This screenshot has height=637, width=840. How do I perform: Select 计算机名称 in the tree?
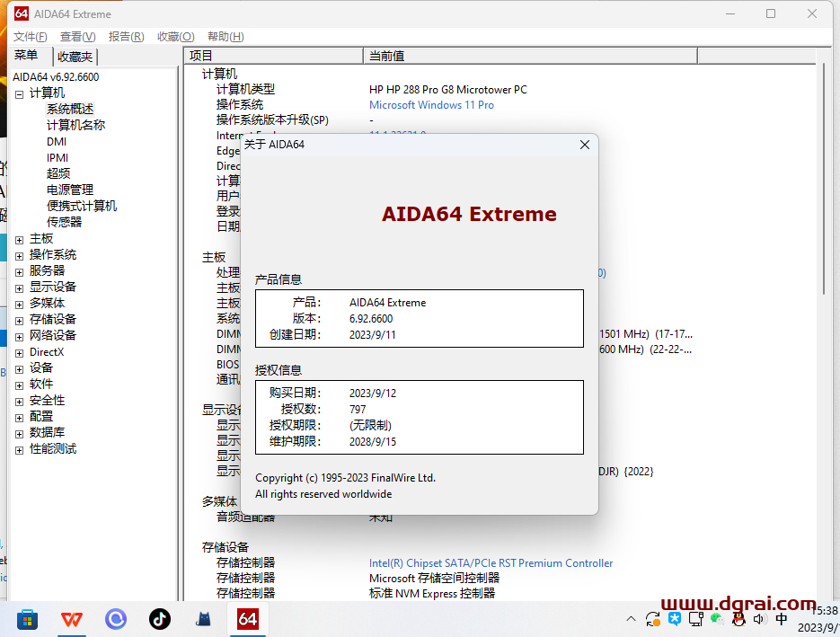coord(75,125)
